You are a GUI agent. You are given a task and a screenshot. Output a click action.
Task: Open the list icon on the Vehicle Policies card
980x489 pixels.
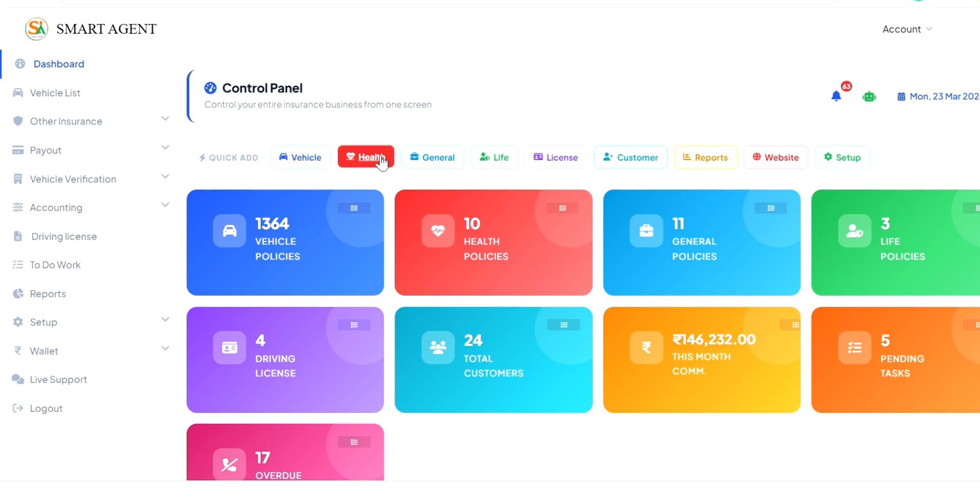(354, 208)
